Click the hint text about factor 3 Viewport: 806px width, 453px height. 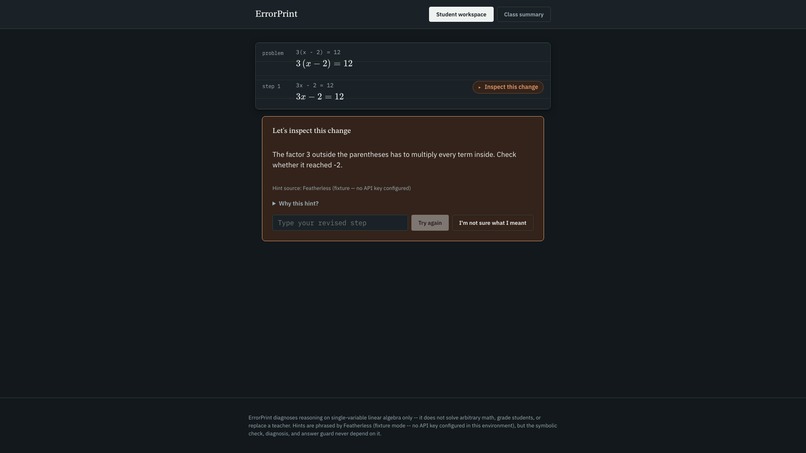pos(394,159)
